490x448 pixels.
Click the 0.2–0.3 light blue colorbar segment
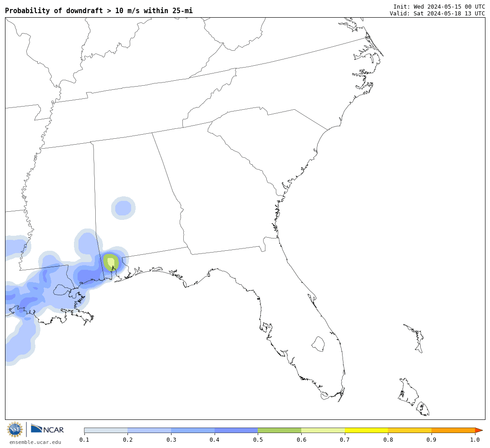point(149,430)
